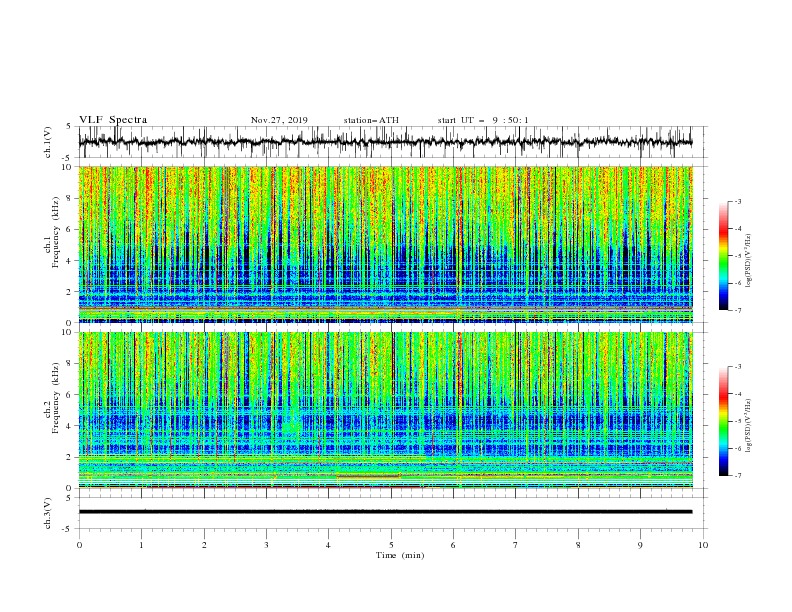Click the upper colorbar's log(PSD)(V²/Hz) label

749,261
